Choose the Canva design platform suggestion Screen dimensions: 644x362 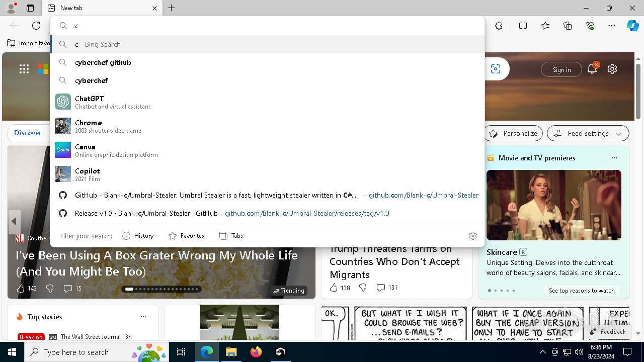point(268,150)
